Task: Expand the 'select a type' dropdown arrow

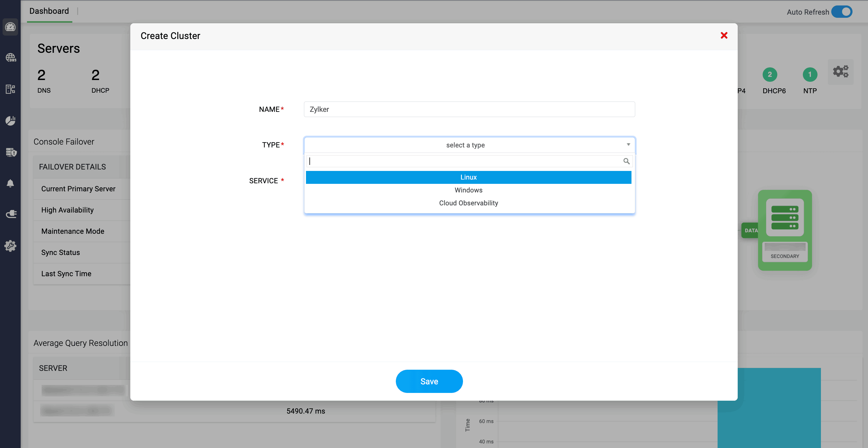Action: [x=628, y=145]
